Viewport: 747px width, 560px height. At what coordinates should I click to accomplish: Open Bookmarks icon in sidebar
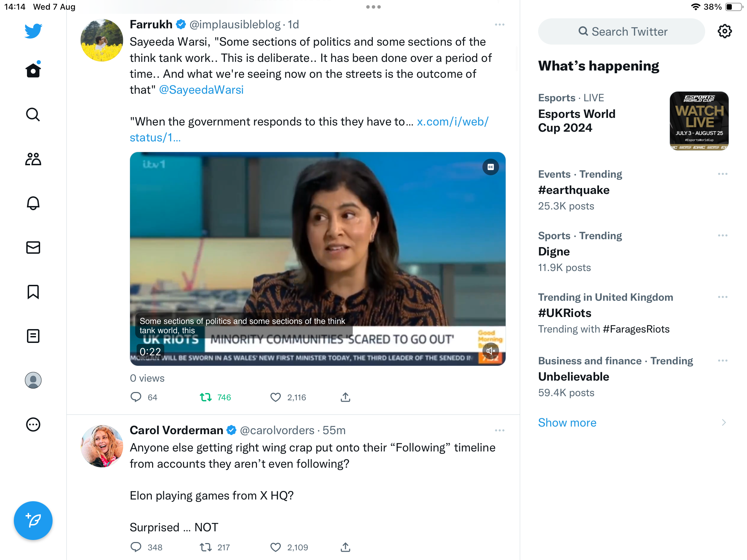coord(33,292)
